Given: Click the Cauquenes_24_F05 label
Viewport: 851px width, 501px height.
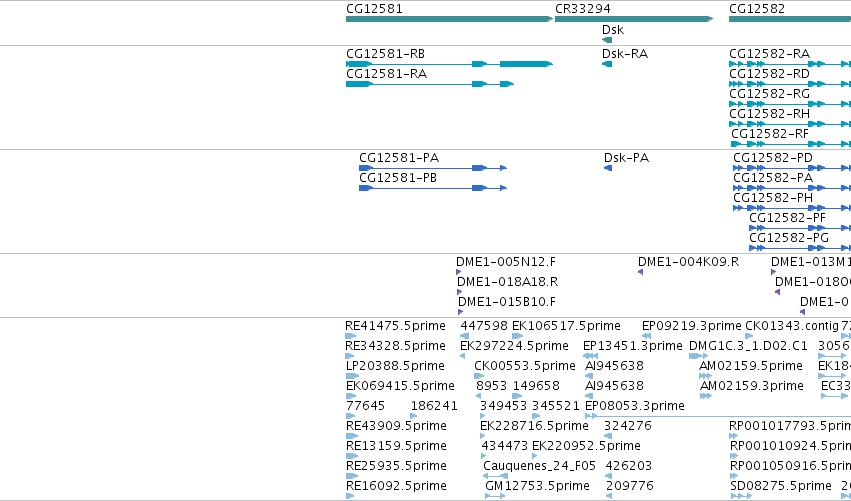Looking at the screenshot, I should coord(539,466).
